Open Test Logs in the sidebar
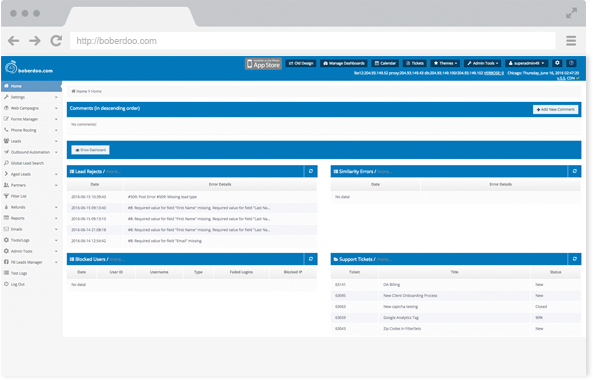593x380 pixels. (31, 273)
